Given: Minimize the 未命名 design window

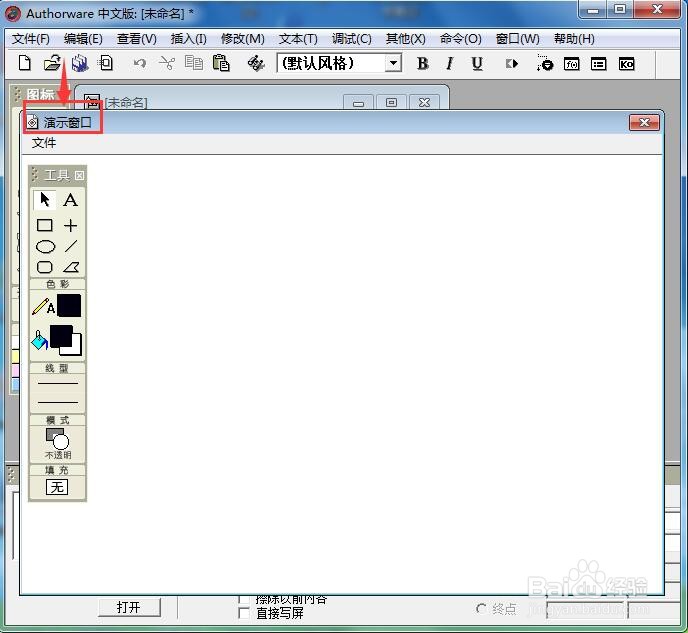Looking at the screenshot, I should [358, 102].
